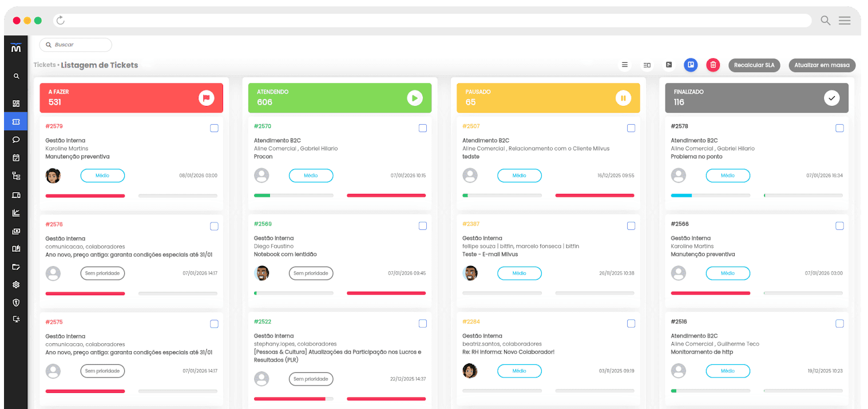Viewport: 868px width, 409px height.
Task: Click the play icon on the Atendendo header
Action: [415, 98]
